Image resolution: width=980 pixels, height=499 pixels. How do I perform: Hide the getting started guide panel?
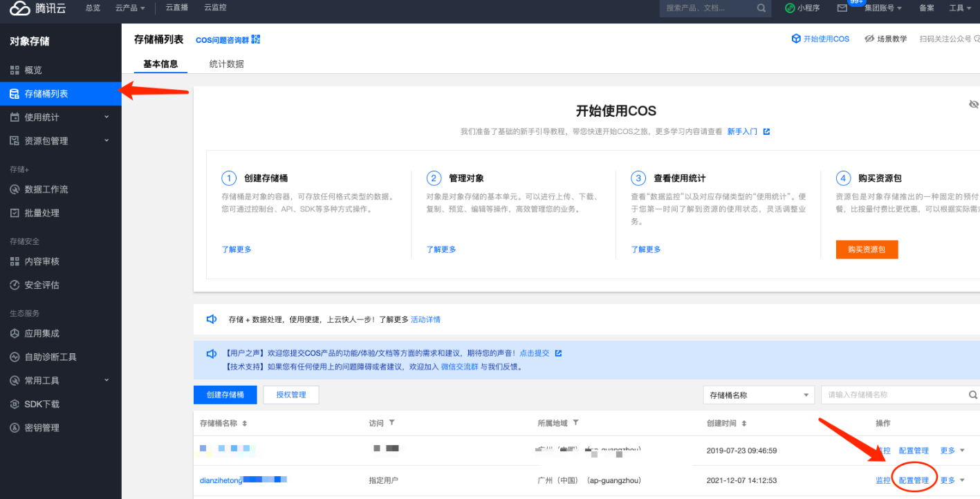click(974, 104)
